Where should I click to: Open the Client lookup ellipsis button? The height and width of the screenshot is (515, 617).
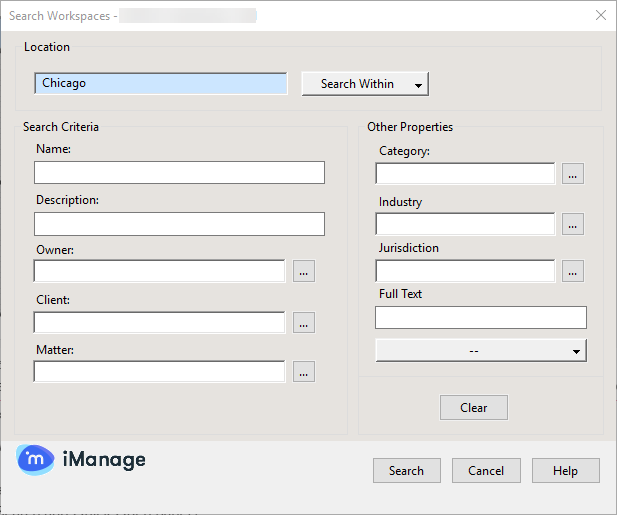[x=304, y=322]
